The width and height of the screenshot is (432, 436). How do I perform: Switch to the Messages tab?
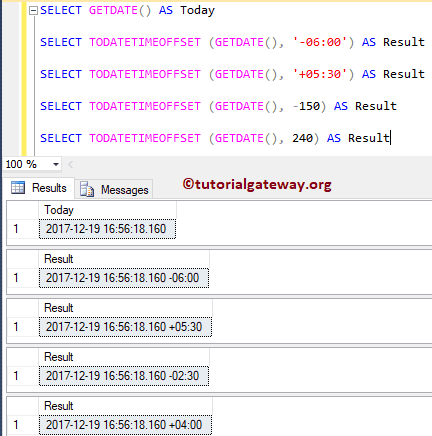tap(114, 190)
